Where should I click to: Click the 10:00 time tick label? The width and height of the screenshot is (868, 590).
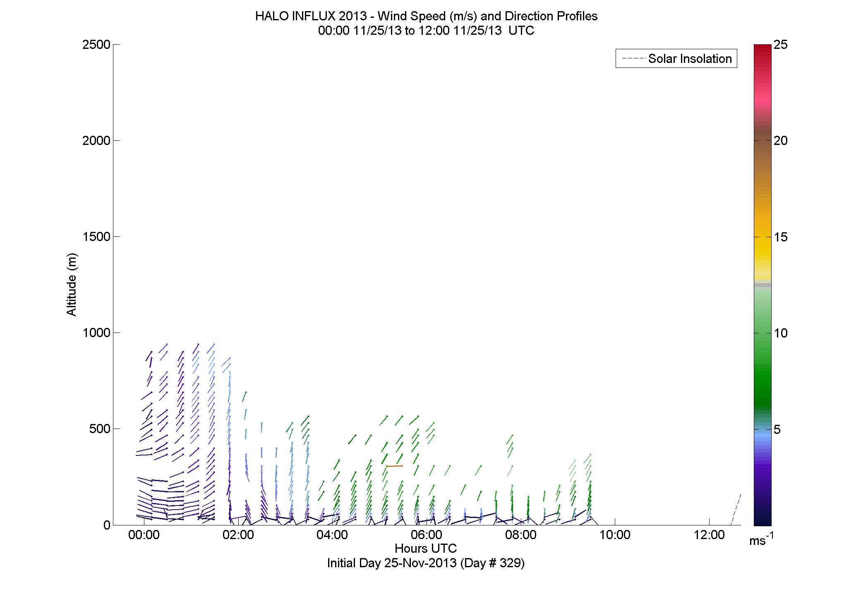[615, 535]
